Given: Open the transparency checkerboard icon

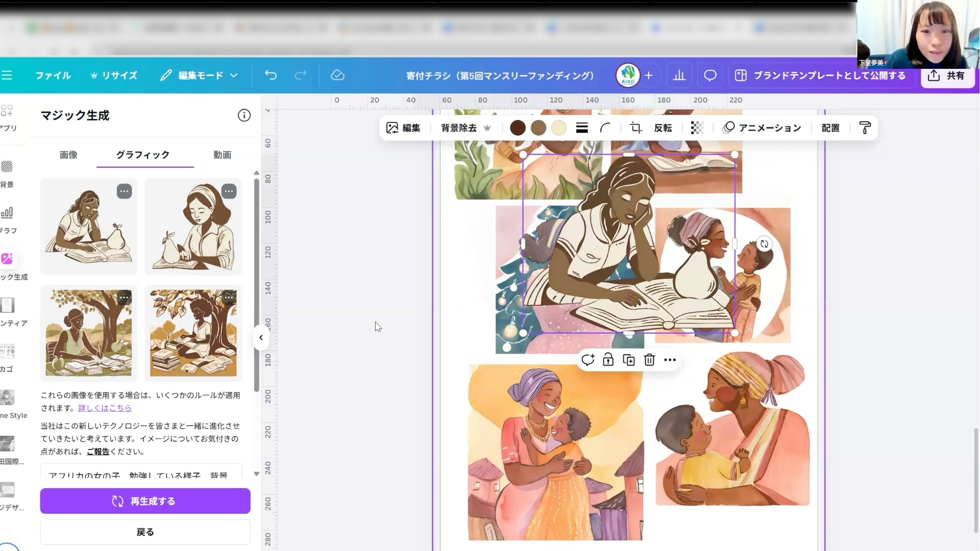Looking at the screenshot, I should pyautogui.click(x=697, y=128).
